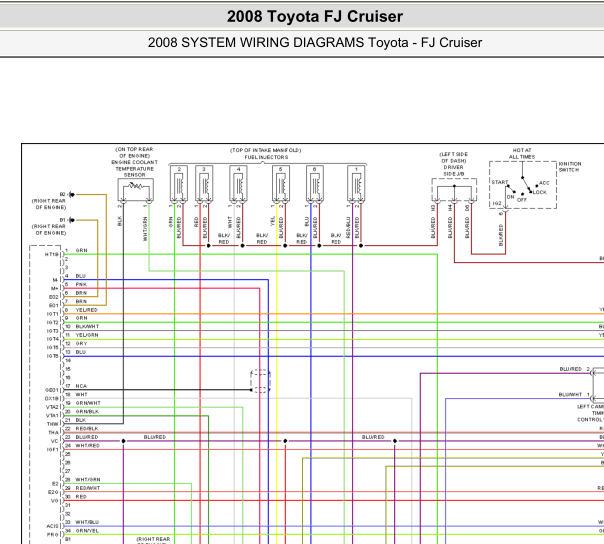This screenshot has height=544, width=604.
Task: Click fuel injector number 2 symbol
Action: pos(179,184)
